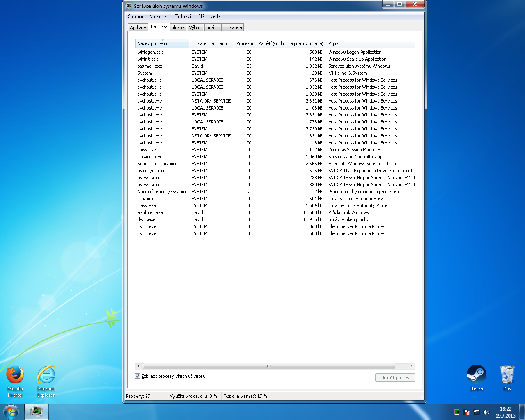Select the dwm.exe process
This screenshot has width=525, height=420.
[275, 219]
